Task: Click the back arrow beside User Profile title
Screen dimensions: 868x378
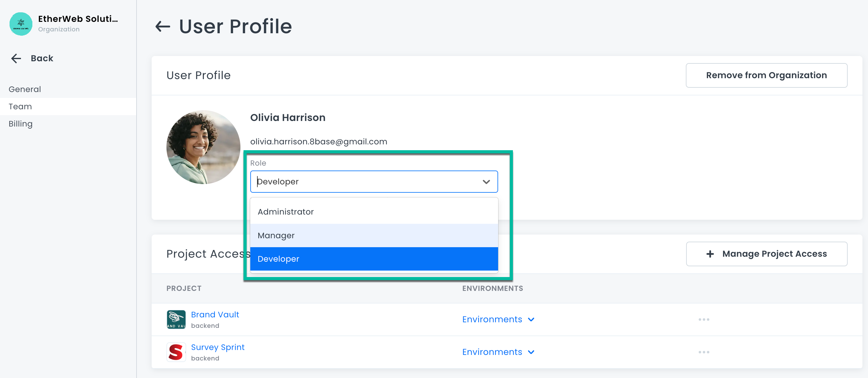Action: click(162, 26)
